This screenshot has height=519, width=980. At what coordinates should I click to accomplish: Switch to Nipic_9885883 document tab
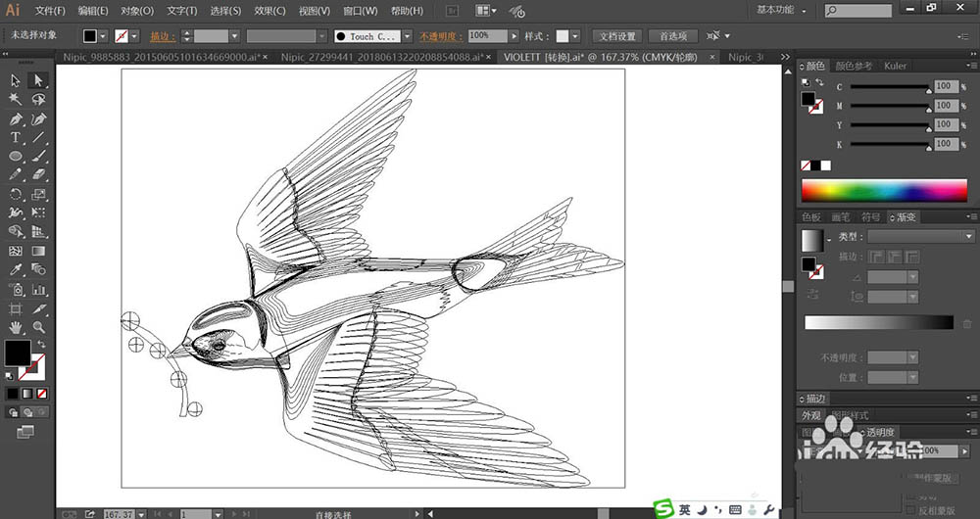162,57
